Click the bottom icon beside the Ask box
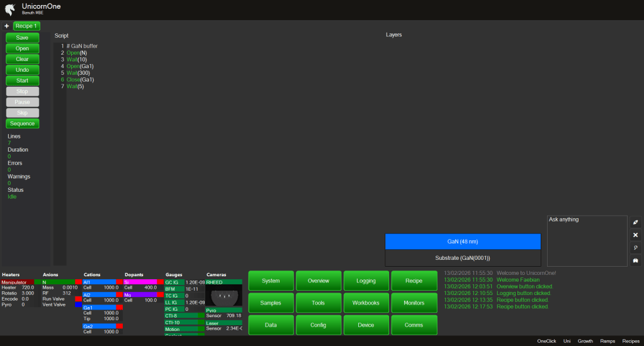This screenshot has width=644, height=346. point(635,260)
